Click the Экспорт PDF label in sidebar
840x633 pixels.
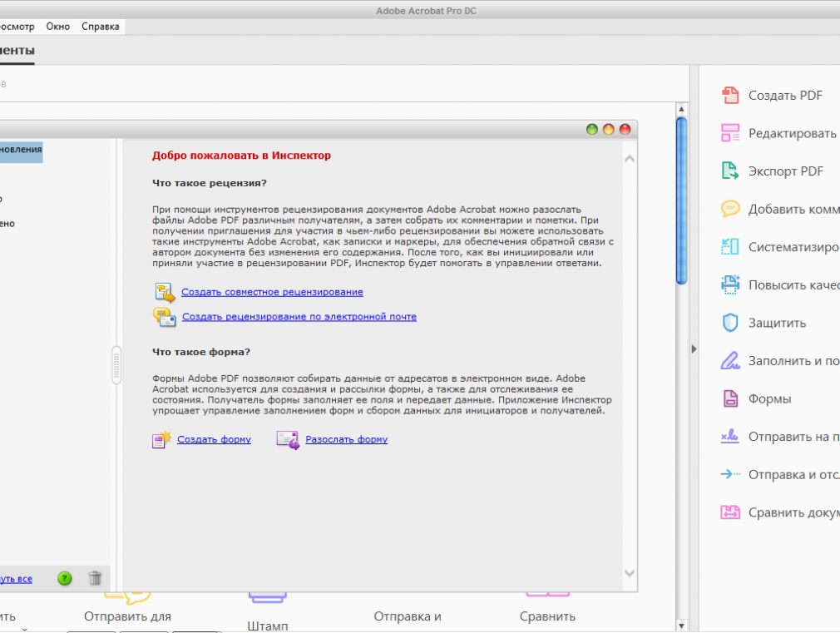[x=786, y=171]
